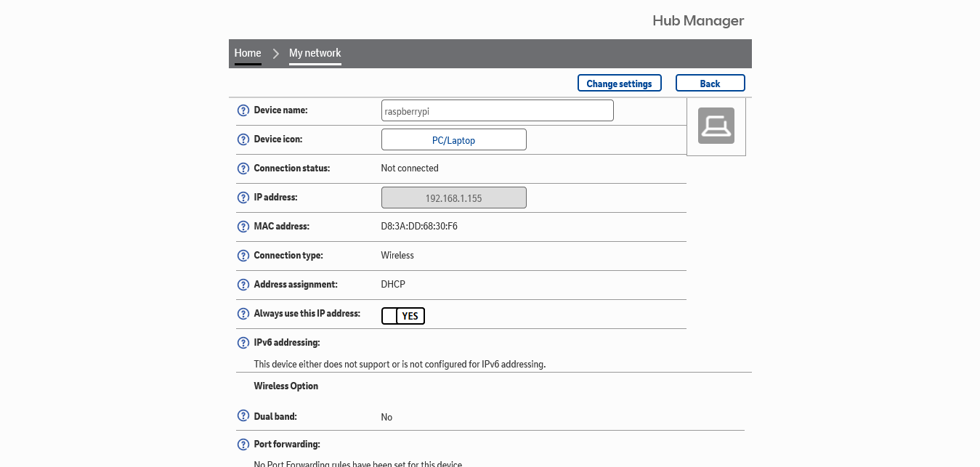Click the Port forwarding label
Image resolution: width=980 pixels, height=467 pixels.
(287, 444)
